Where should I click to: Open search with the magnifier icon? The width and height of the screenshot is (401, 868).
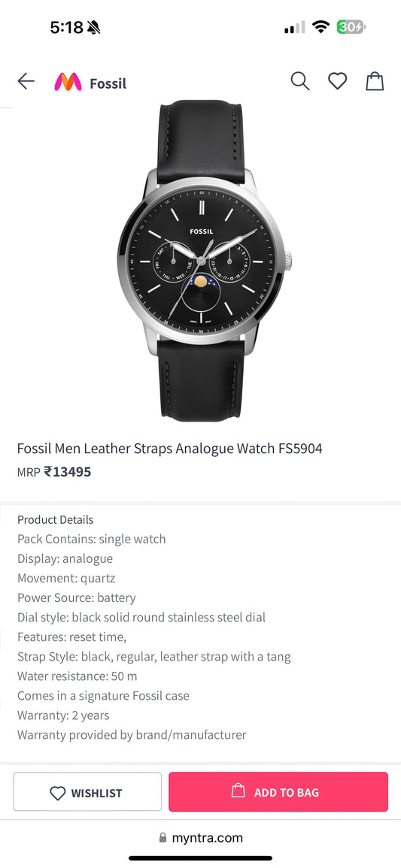299,81
